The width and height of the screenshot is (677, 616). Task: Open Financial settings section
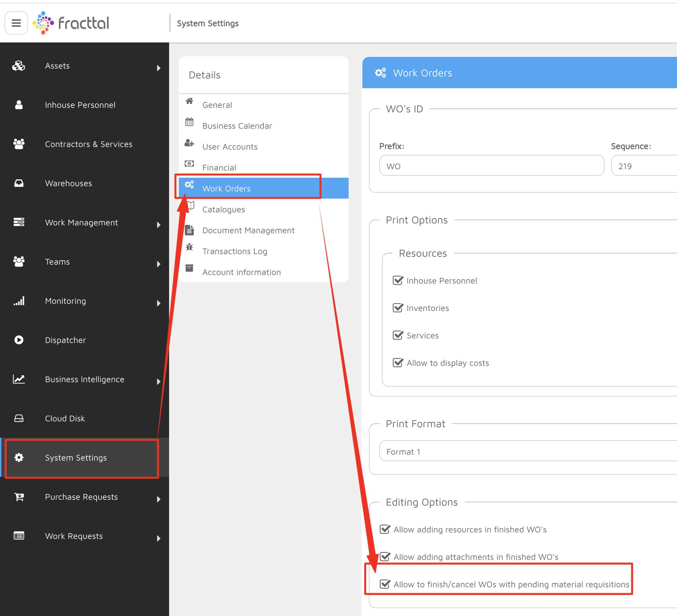click(x=264, y=167)
